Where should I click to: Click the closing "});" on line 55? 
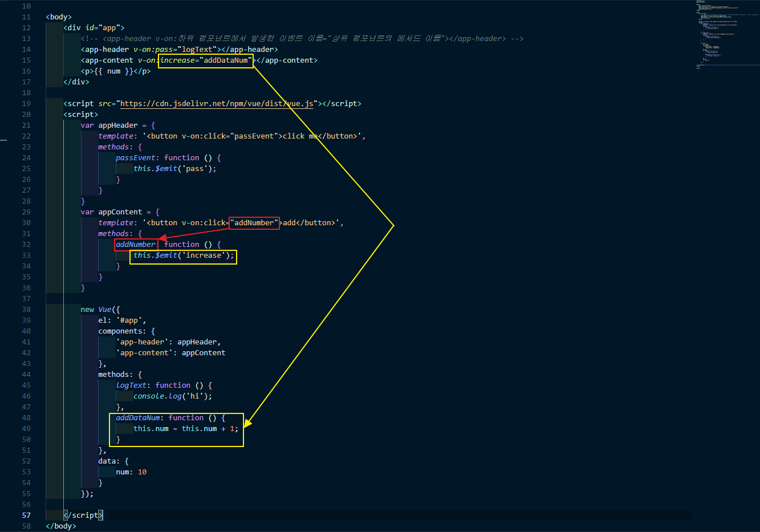(87, 494)
